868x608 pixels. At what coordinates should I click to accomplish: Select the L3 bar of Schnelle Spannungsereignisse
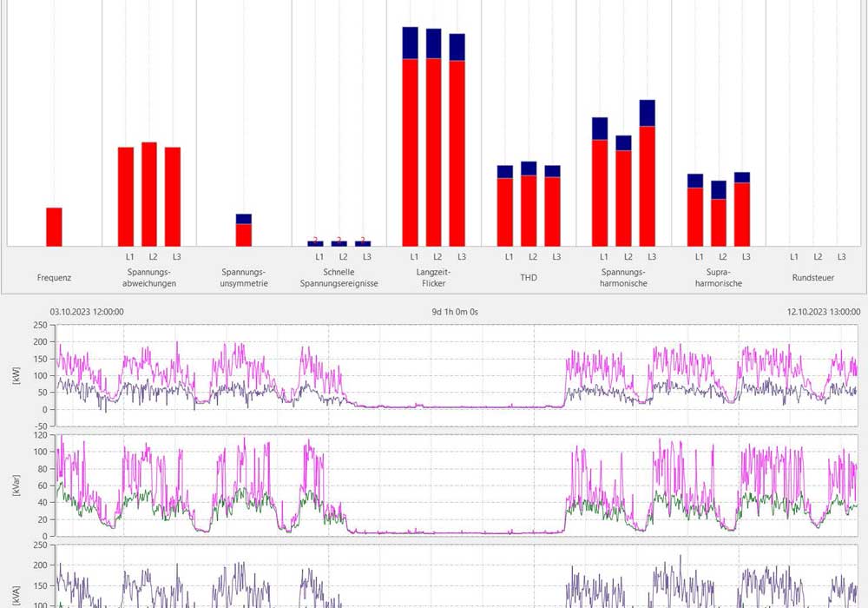point(363,244)
